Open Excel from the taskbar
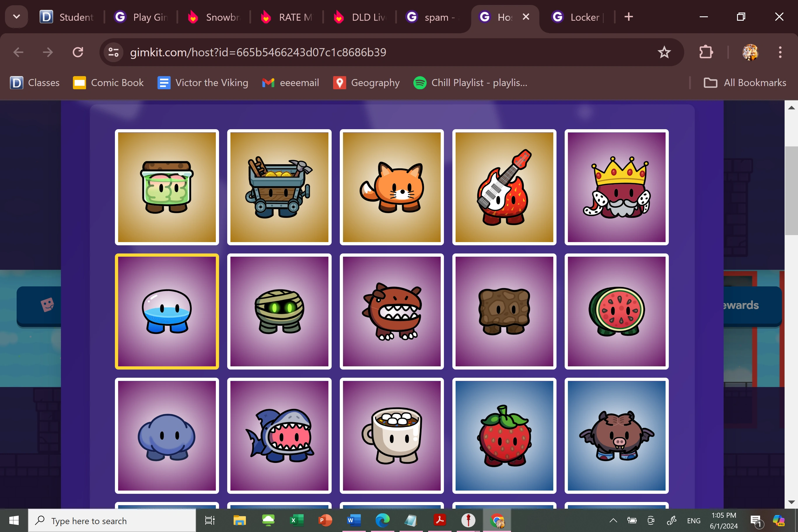The width and height of the screenshot is (798, 532). (x=297, y=520)
